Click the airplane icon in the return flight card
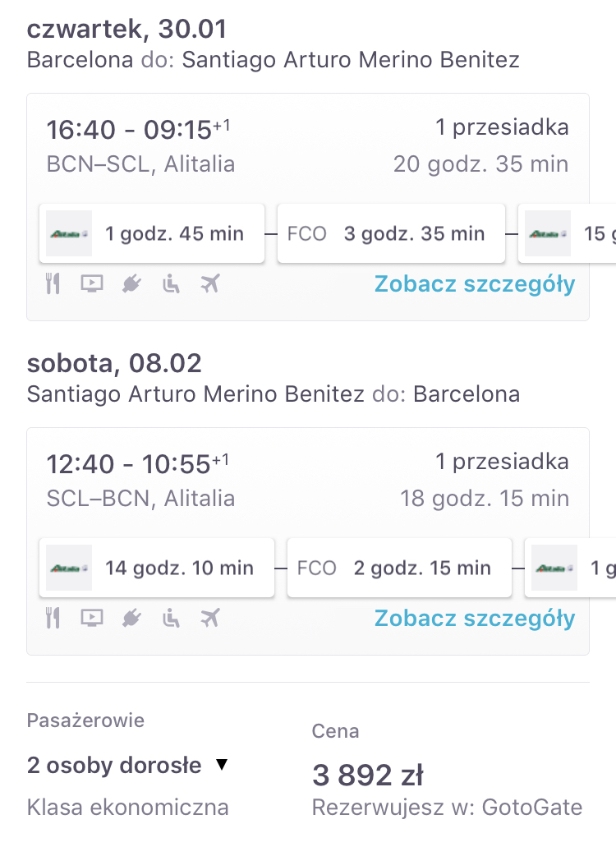 210,618
